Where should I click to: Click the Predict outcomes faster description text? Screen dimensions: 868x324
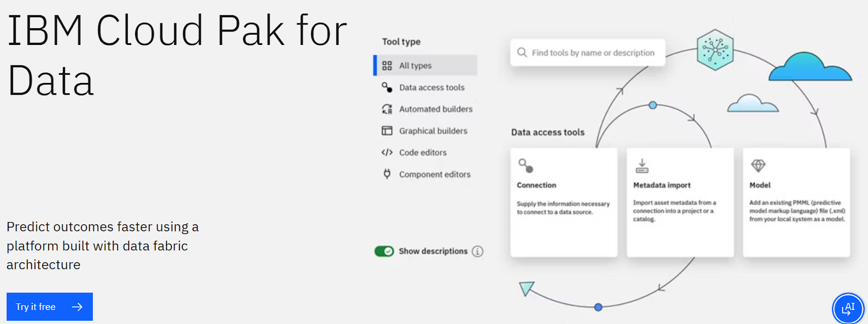pos(103,246)
